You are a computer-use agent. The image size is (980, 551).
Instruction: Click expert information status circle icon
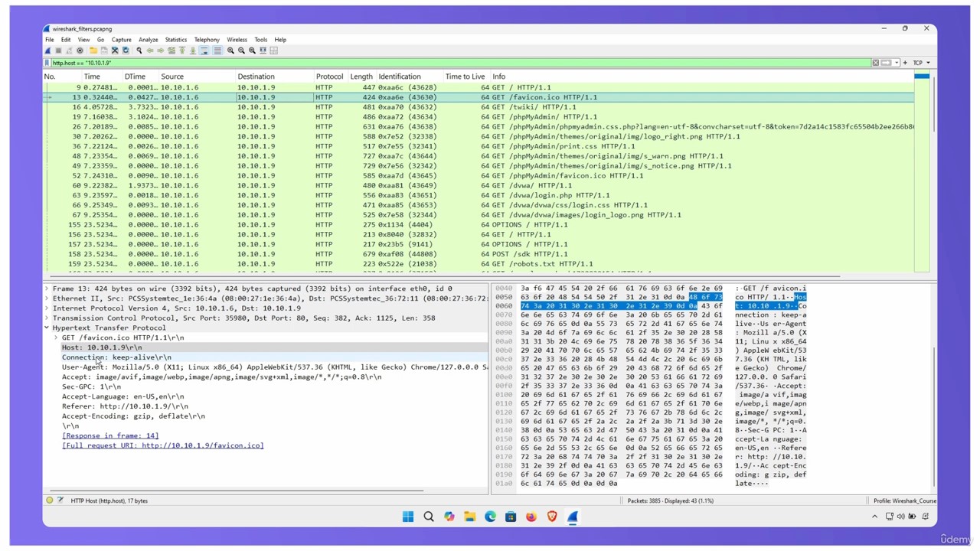50,500
